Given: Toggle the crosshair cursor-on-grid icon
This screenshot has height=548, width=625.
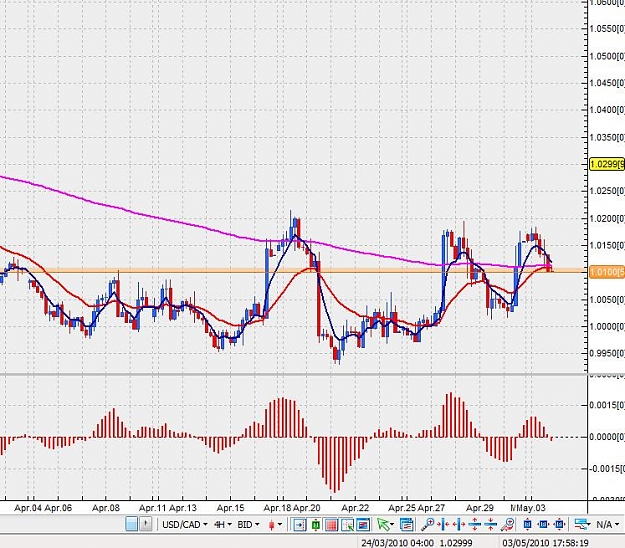Looking at the screenshot, I should 347,524.
